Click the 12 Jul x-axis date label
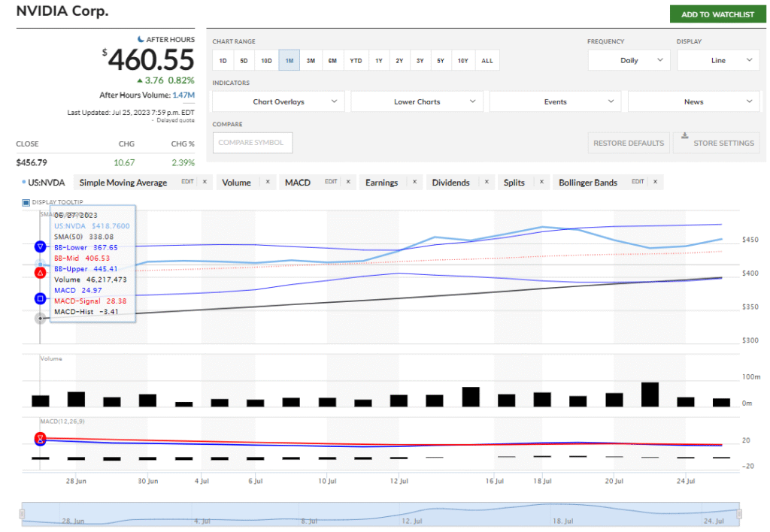Image resolution: width=770 pixels, height=532 pixels. [x=399, y=481]
